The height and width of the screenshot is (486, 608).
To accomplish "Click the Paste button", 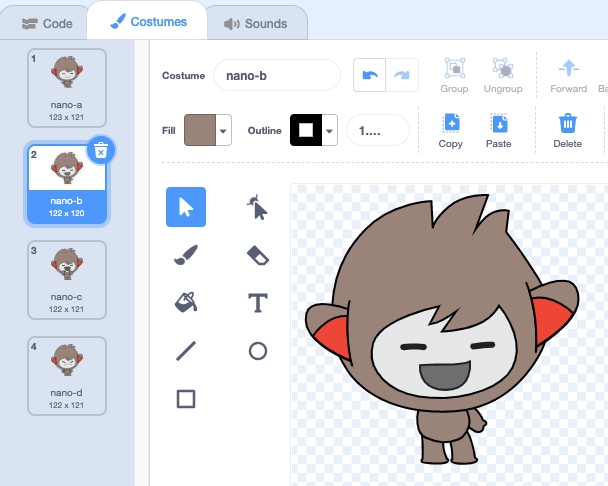I will [x=499, y=130].
